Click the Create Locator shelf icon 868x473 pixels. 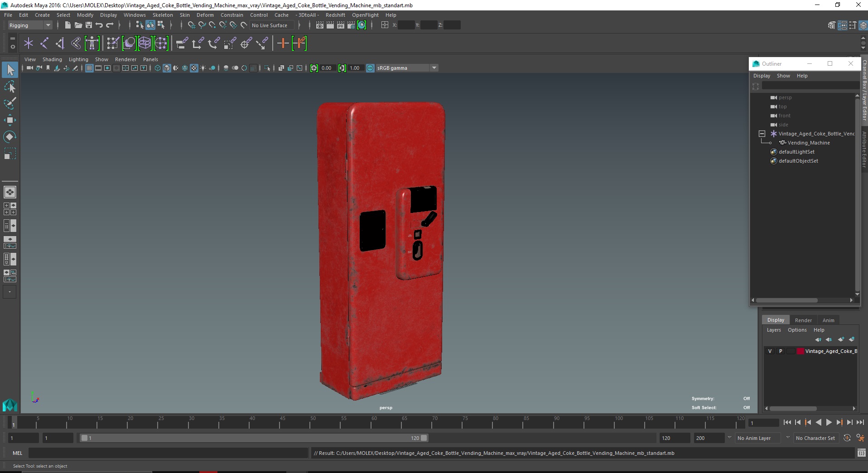point(29,43)
